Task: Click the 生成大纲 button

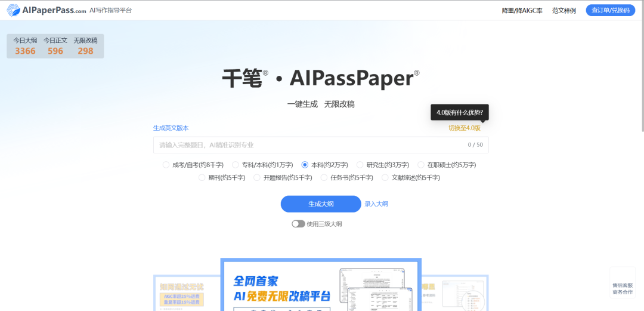Action: [321, 204]
